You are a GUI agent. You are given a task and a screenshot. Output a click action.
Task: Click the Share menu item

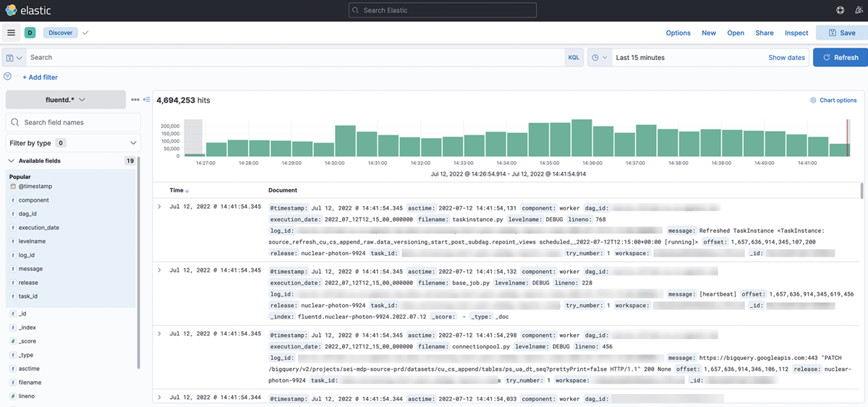pyautogui.click(x=765, y=33)
